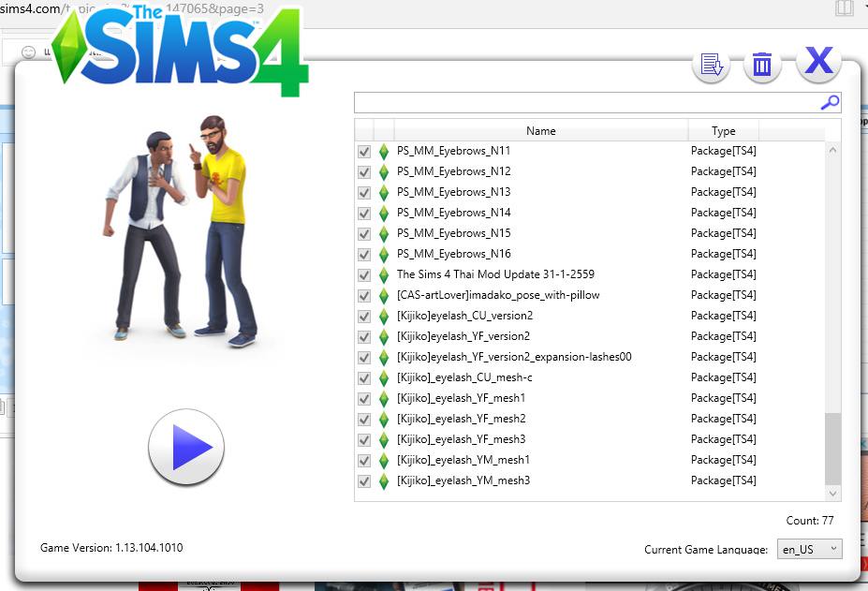This screenshot has height=591, width=868.
Task: Click plumbob icon beside eyelash_YF_version2_expansion-lashes00
Action: point(384,357)
